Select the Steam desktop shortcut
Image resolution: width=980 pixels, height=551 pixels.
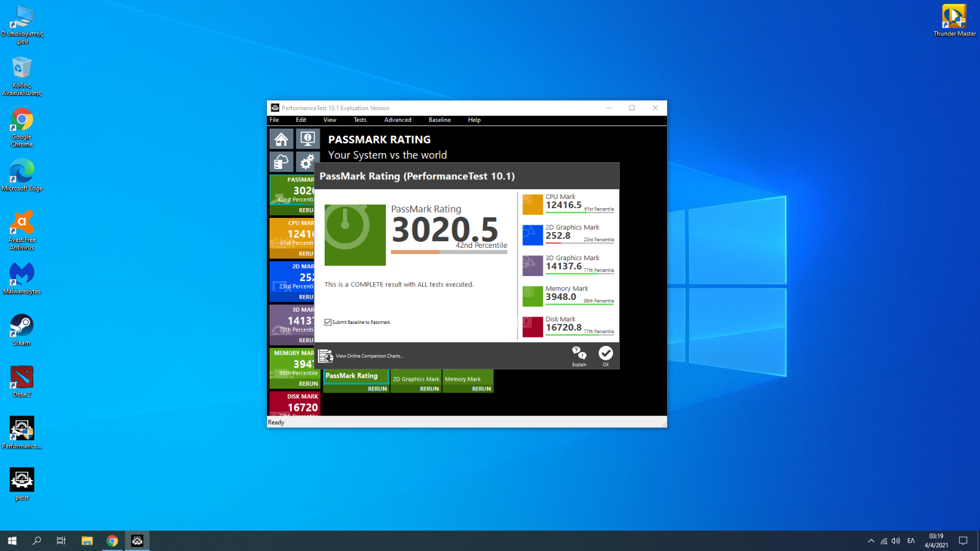pyautogui.click(x=21, y=330)
